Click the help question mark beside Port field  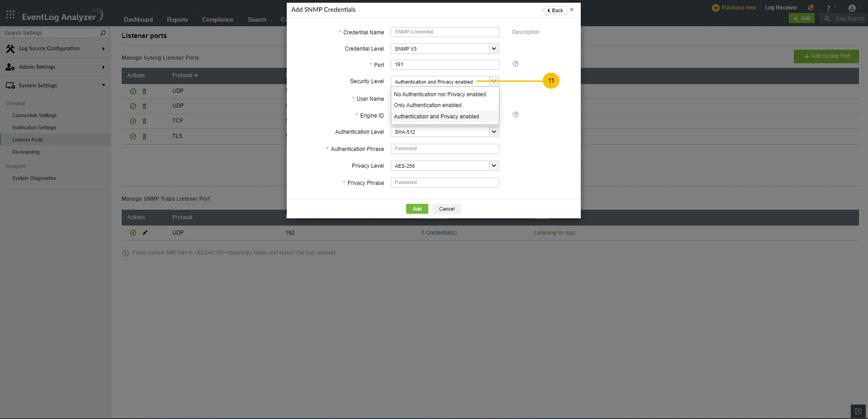(x=515, y=64)
